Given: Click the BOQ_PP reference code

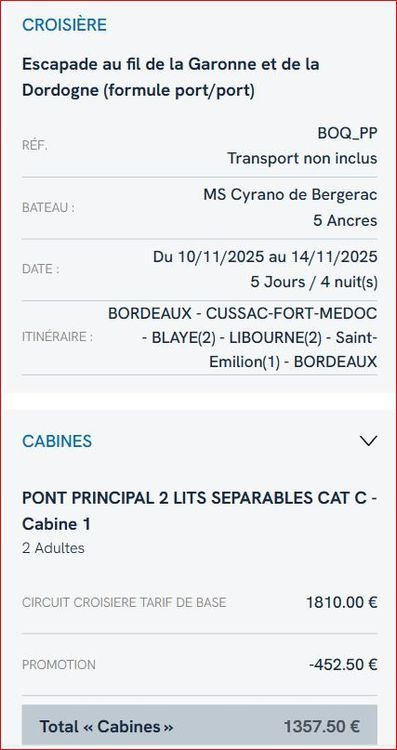Looking at the screenshot, I should click(x=347, y=133).
